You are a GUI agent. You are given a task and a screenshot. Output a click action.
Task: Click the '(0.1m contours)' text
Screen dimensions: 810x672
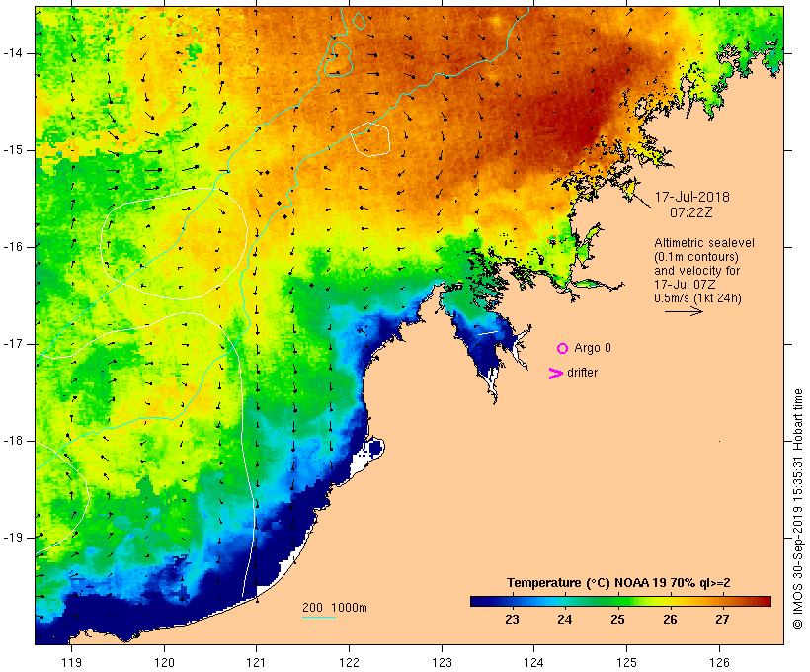coord(696,257)
